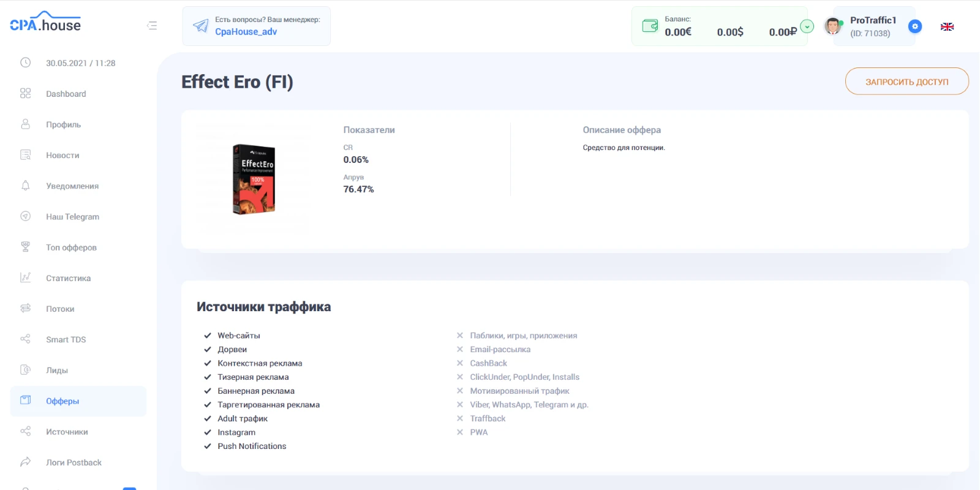
Task: Click the Наш Telegram icon
Action: pyautogui.click(x=25, y=216)
